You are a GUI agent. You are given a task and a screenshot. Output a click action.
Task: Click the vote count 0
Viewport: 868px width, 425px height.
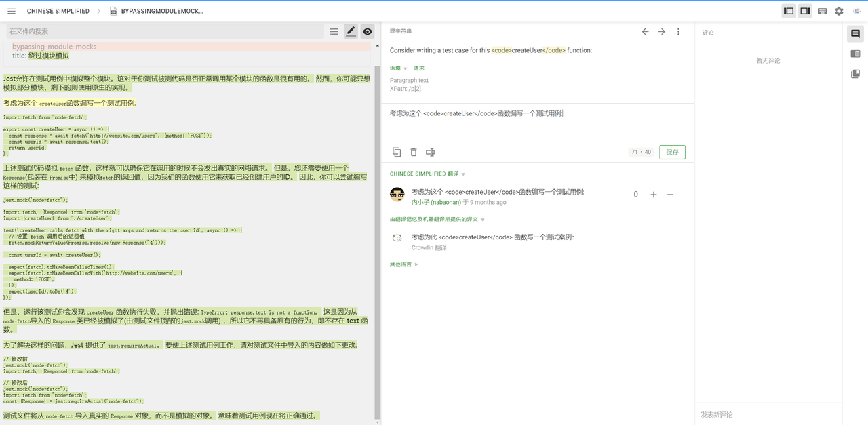pyautogui.click(x=635, y=195)
